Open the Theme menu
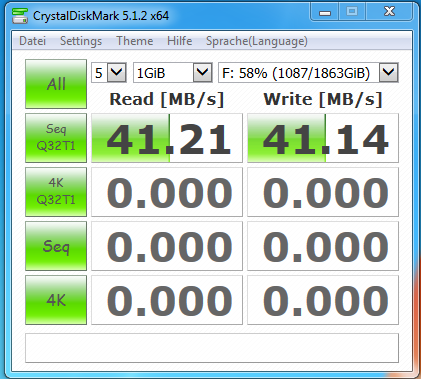This screenshot has height=379, width=421. 134,41
